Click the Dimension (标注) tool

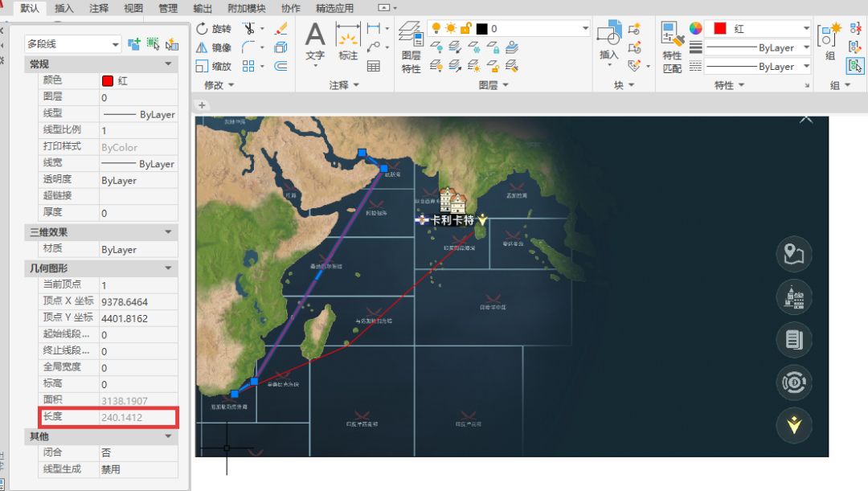(x=348, y=42)
